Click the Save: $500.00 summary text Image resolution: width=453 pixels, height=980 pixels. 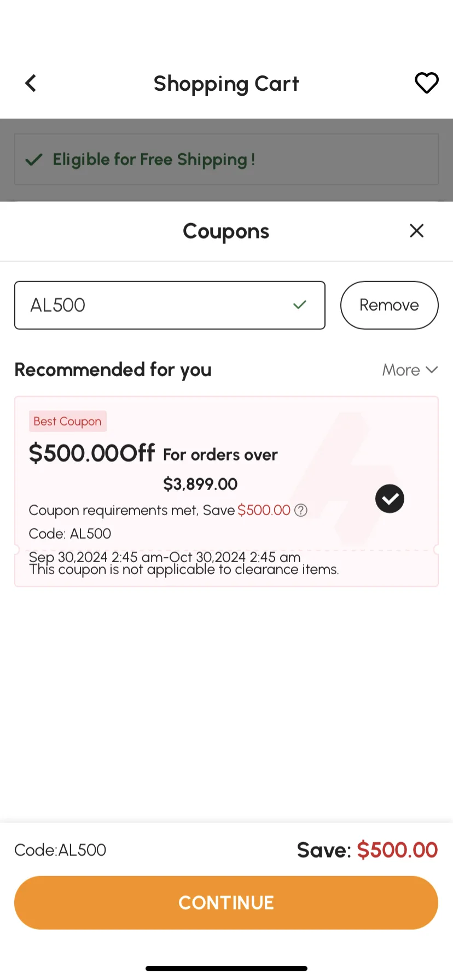[367, 850]
